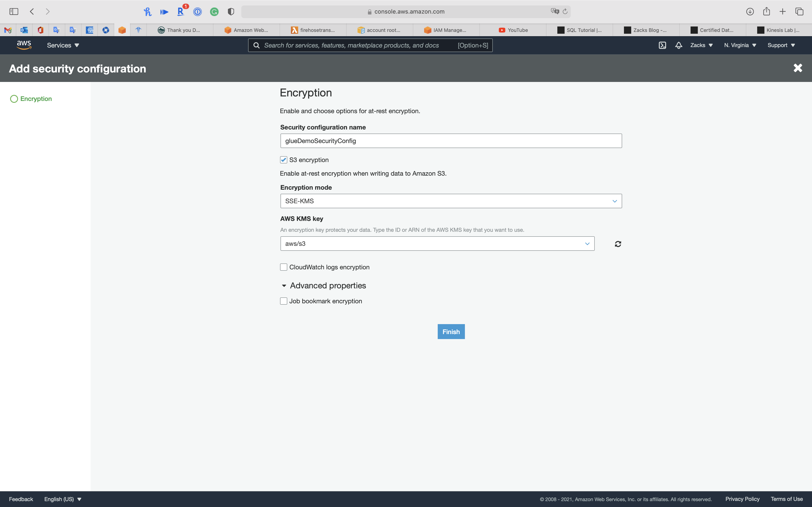Screen dimensions: 812x507
Task: Open the Privacy Policy link
Action: coord(742,499)
